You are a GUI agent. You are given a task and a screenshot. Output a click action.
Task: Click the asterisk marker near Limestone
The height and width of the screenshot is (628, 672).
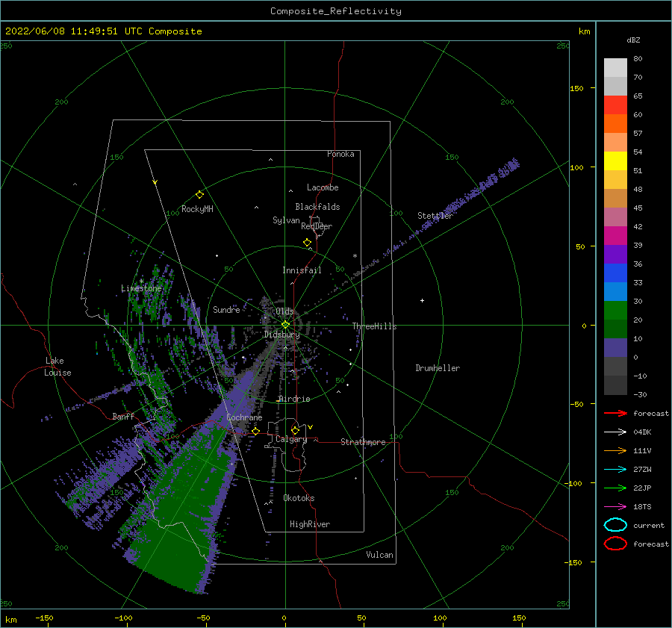point(141,282)
